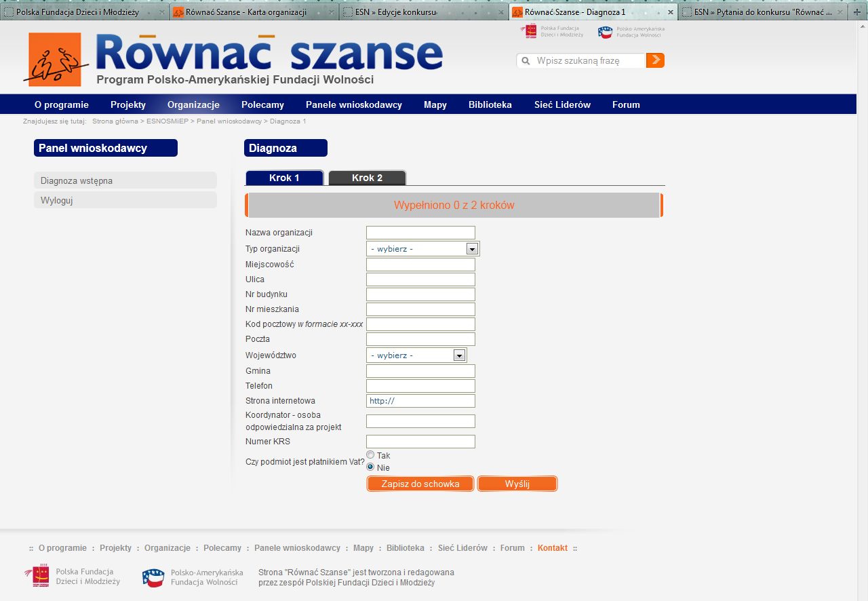Click the Wyślij button
868x601 pixels.
coord(517,484)
